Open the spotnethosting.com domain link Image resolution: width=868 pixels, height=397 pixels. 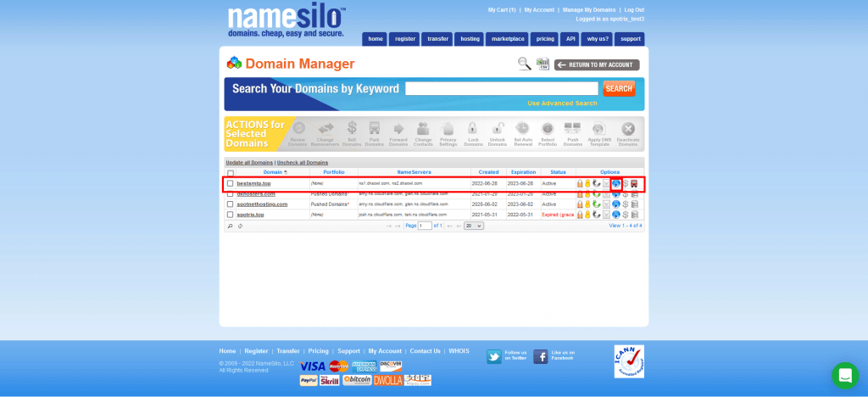263,204
